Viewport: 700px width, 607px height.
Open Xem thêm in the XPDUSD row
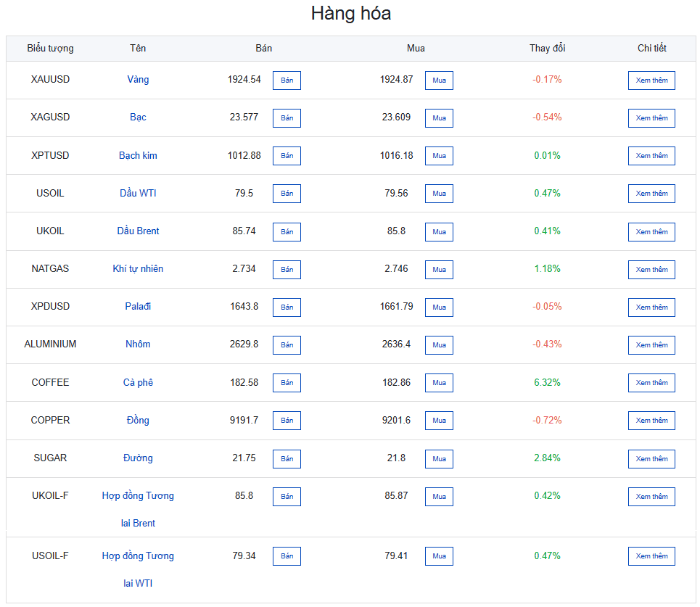pos(651,307)
